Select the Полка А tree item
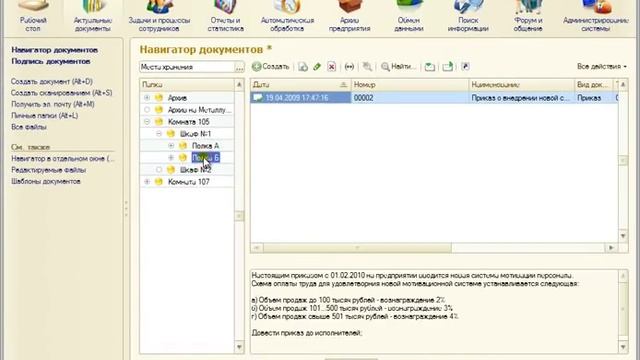This screenshot has width=640, height=360. (206, 146)
